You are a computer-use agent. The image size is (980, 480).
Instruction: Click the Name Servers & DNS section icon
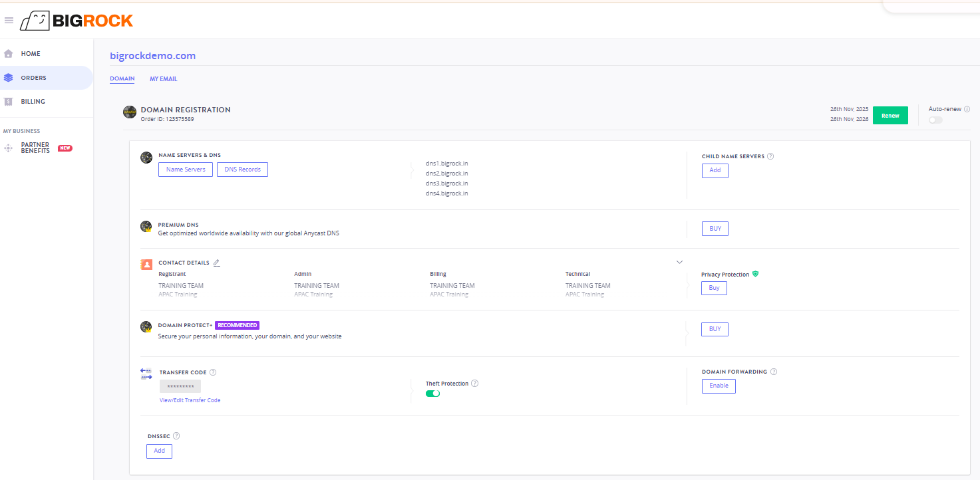click(146, 158)
